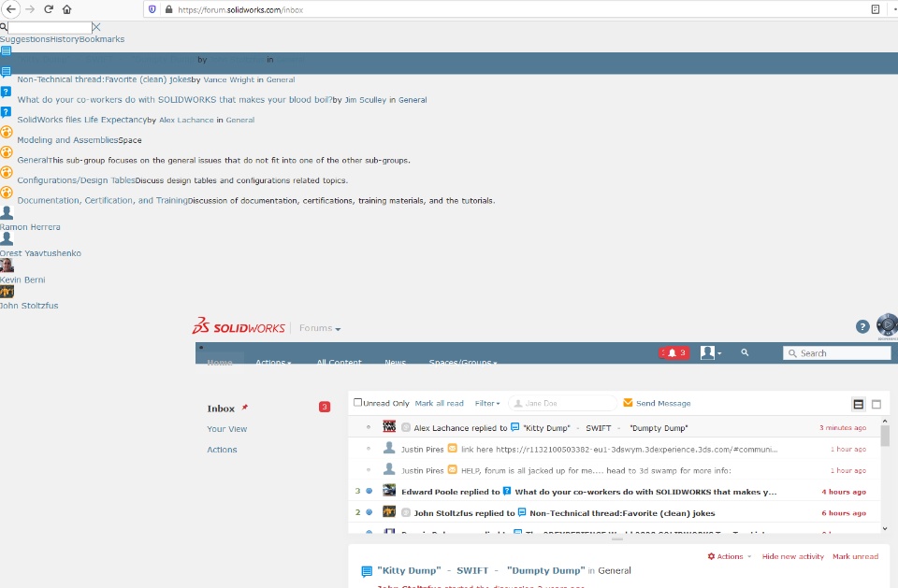Click Kevin Berni's profile photo
Image resolution: width=898 pixels, height=588 pixels.
click(7, 265)
